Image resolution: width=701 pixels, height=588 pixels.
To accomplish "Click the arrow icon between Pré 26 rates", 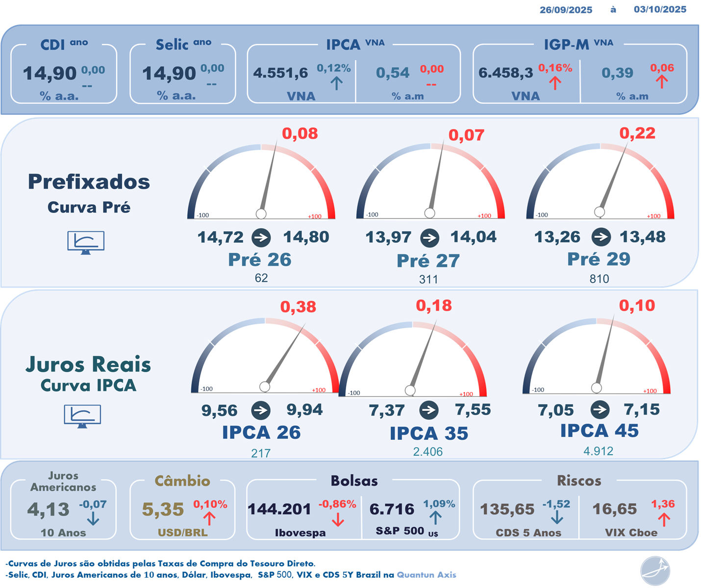I will [x=261, y=238].
